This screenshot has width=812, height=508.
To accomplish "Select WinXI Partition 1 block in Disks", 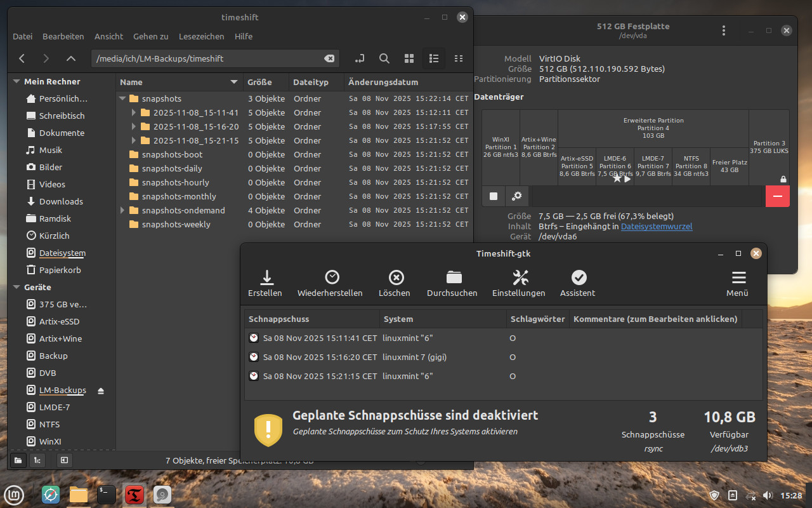I will coord(501,147).
